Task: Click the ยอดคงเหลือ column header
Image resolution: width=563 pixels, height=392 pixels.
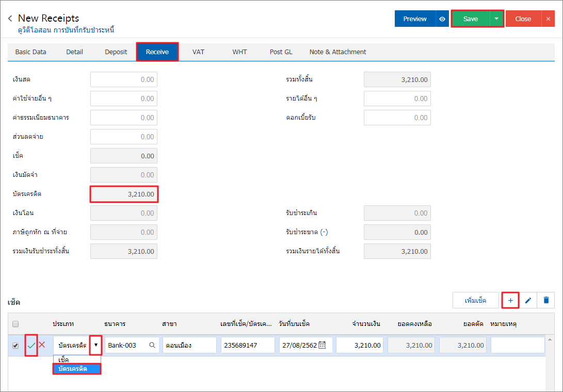Action: (415, 324)
